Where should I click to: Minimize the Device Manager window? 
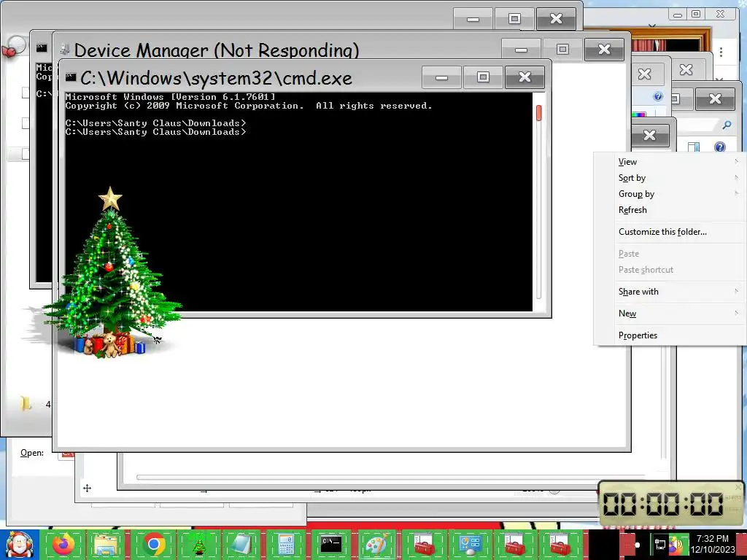pos(521,50)
